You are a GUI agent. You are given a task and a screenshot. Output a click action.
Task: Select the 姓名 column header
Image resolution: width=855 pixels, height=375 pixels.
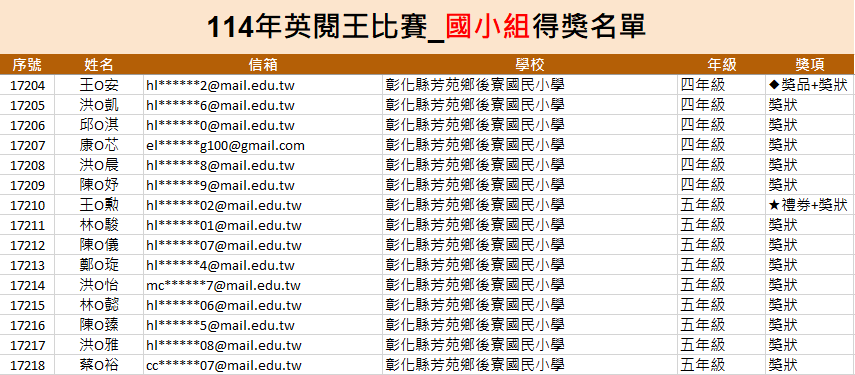tap(99, 65)
